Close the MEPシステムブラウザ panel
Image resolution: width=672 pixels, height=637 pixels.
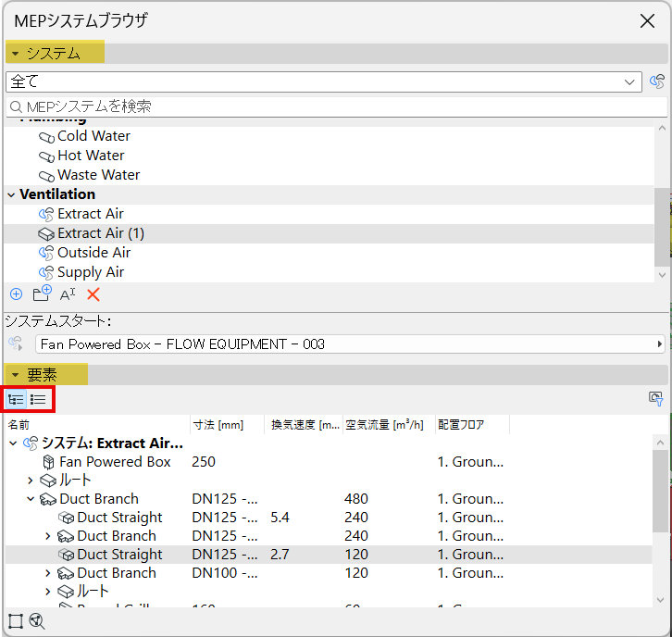click(647, 20)
